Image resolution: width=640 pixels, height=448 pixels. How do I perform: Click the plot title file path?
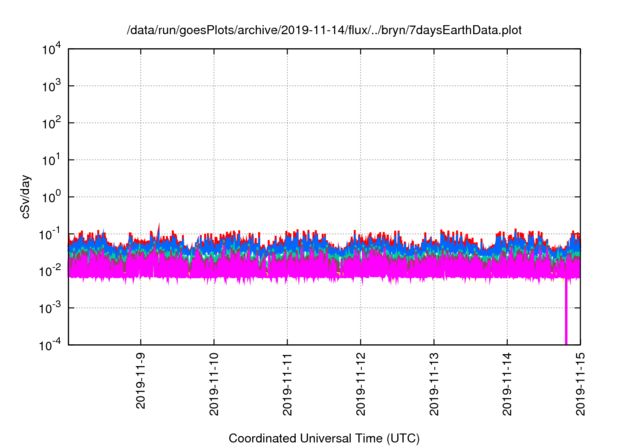tap(324, 30)
